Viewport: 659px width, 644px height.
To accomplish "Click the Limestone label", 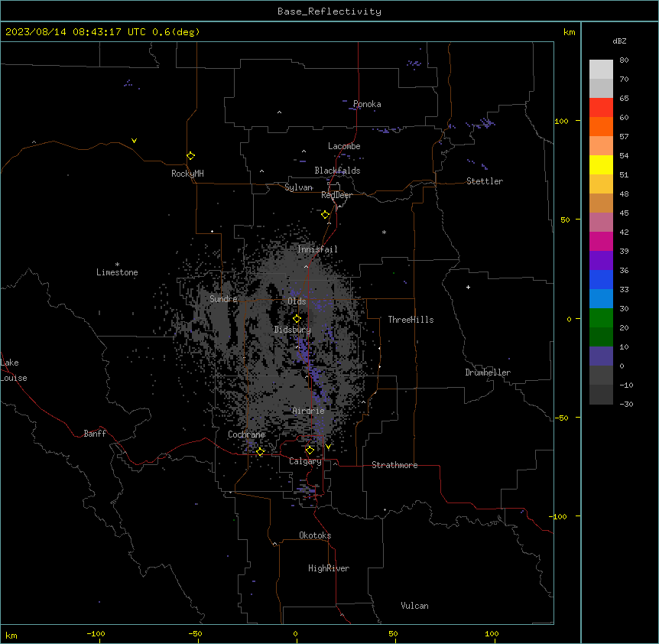I will (117, 272).
